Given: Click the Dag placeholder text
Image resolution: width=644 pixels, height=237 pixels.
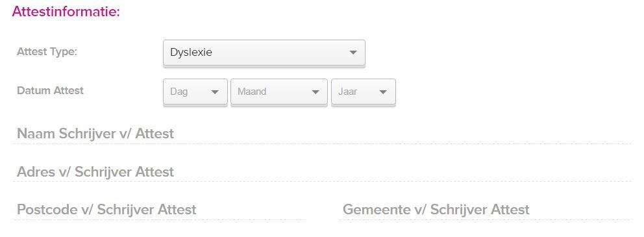Looking at the screenshot, I should tap(179, 92).
